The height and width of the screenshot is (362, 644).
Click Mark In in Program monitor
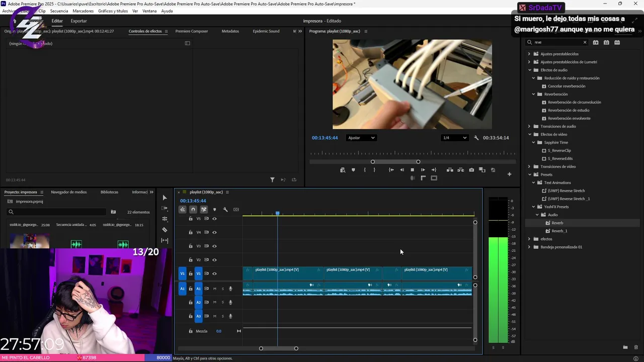pyautogui.click(x=364, y=170)
